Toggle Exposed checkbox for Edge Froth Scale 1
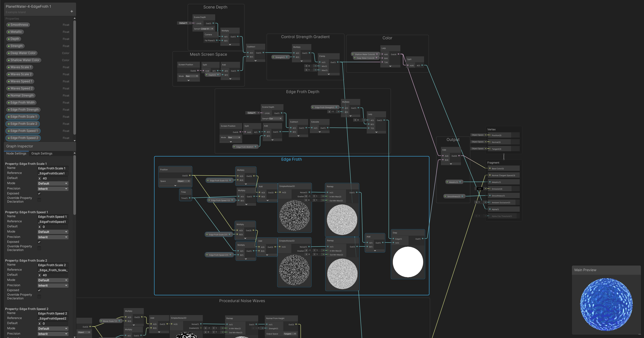Image resolution: width=644 pixels, height=338 pixels. coord(39,193)
